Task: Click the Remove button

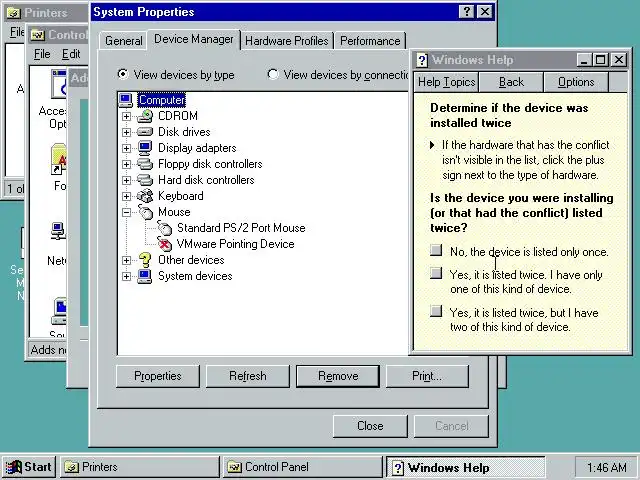Action: tap(338, 376)
